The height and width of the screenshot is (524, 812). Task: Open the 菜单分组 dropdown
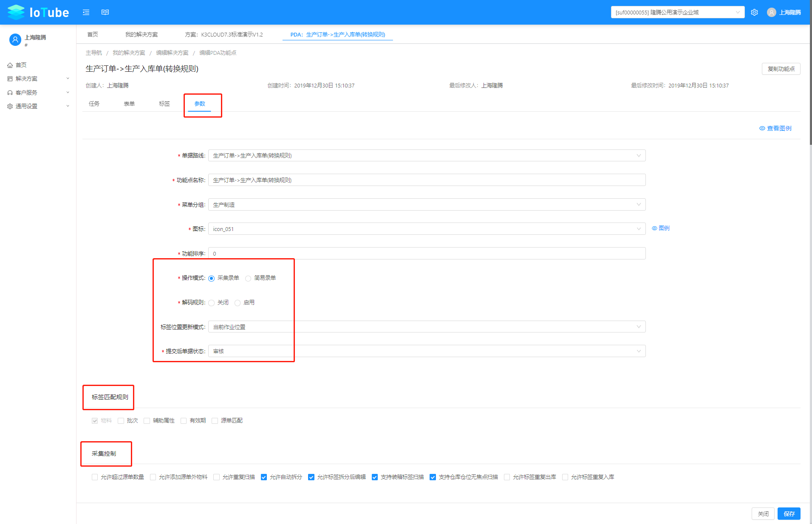tap(427, 205)
